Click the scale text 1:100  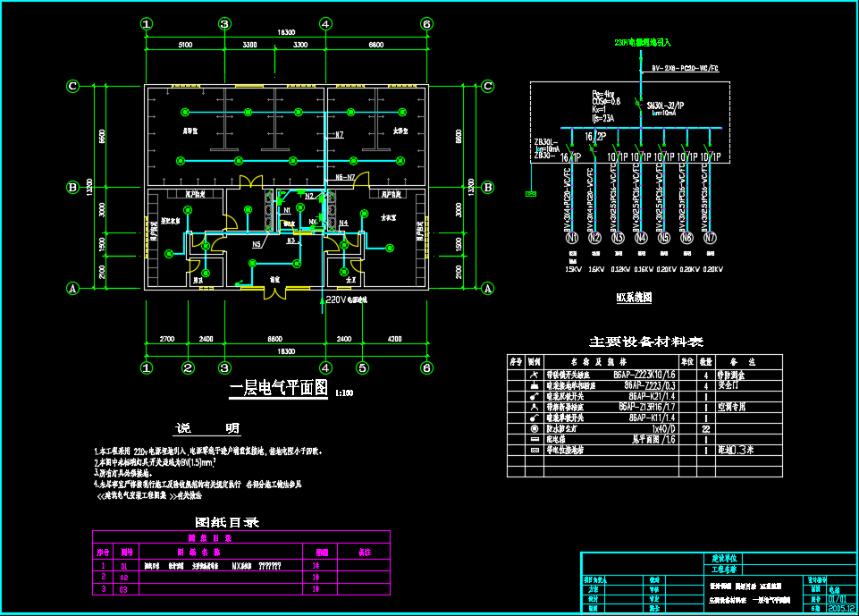pos(344,393)
